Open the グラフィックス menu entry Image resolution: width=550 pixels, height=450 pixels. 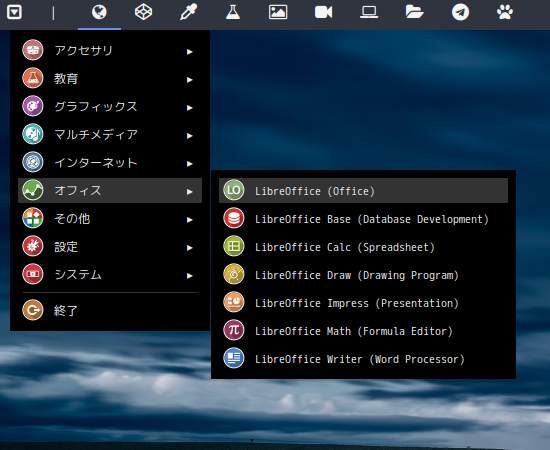[110, 106]
